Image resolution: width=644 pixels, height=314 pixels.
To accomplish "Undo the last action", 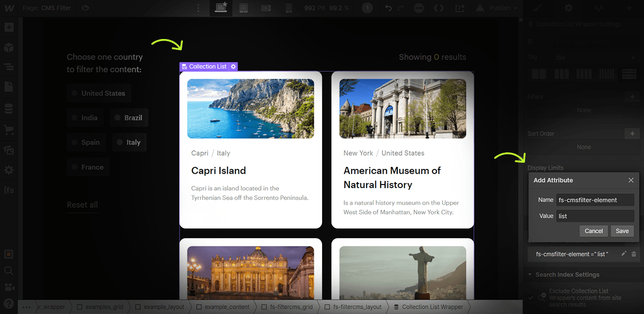I will click(x=388, y=8).
